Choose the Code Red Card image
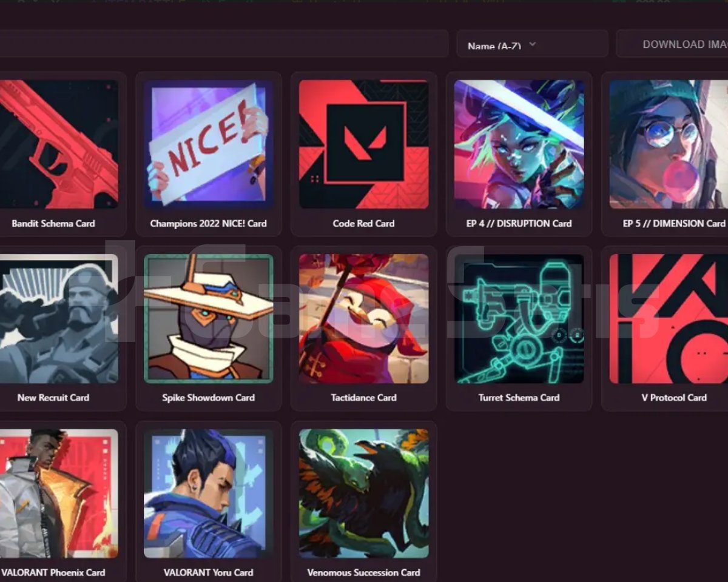Viewport: 728px width, 582px height. (364, 144)
